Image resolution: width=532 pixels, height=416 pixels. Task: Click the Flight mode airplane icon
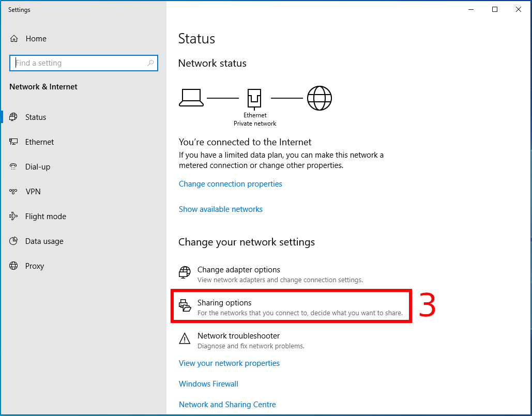point(14,217)
